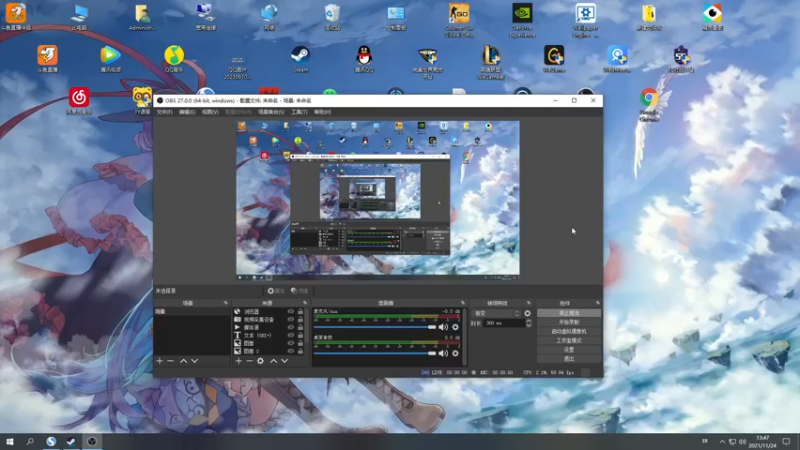Open Steam desktop shortcut icon

pos(300,55)
